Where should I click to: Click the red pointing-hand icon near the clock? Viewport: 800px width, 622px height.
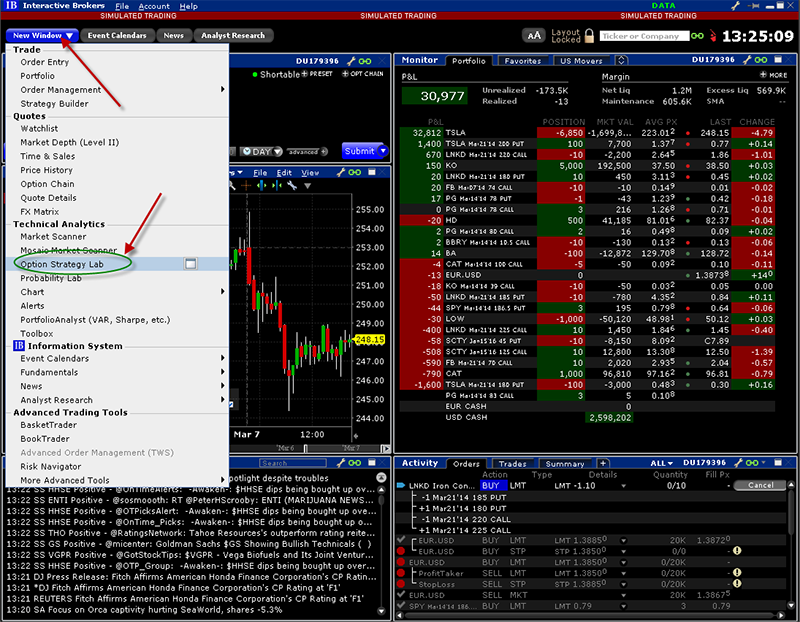tap(713, 36)
